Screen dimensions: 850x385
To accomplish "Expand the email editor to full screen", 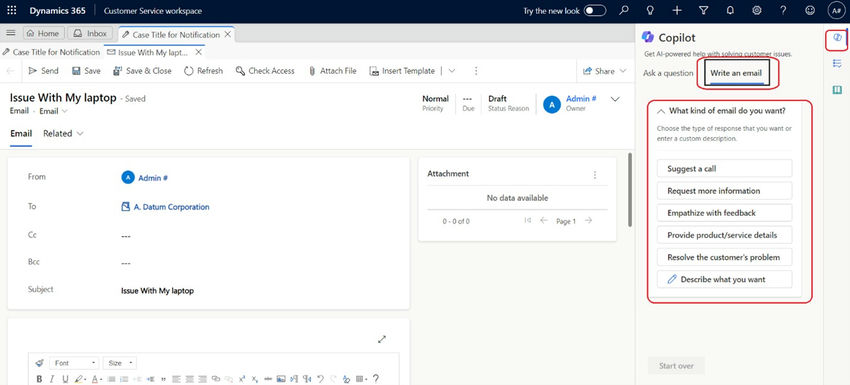I will pyautogui.click(x=382, y=339).
